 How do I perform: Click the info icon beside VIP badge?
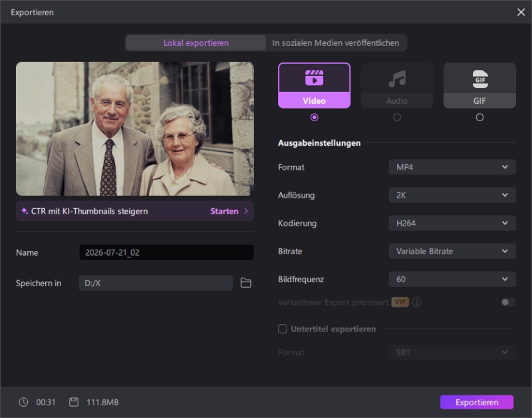click(x=417, y=302)
